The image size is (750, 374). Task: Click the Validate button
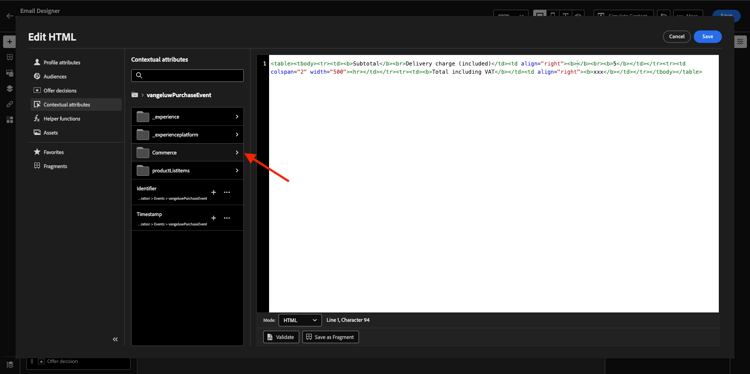point(281,337)
